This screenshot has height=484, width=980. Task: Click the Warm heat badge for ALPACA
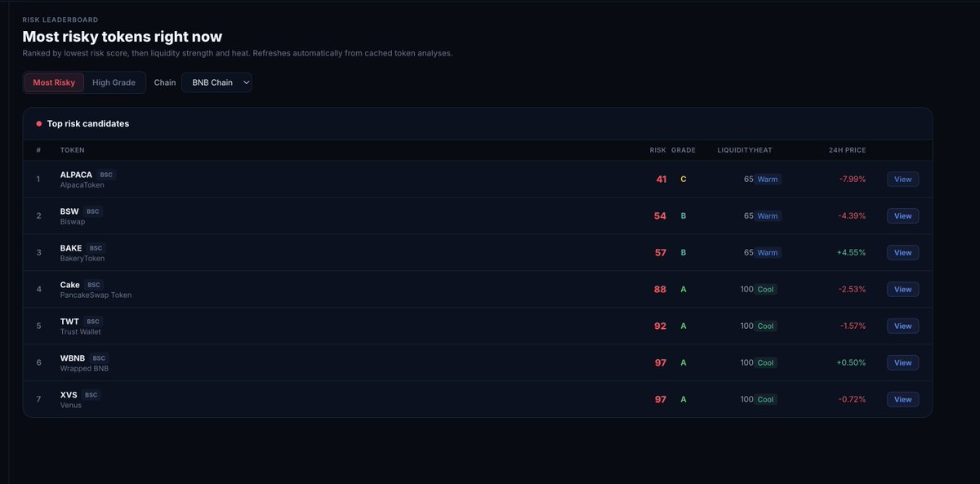(x=768, y=180)
